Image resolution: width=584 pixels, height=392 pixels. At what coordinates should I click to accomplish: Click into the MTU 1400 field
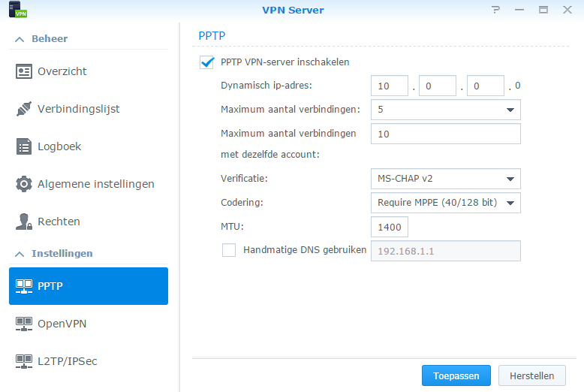[x=390, y=227]
